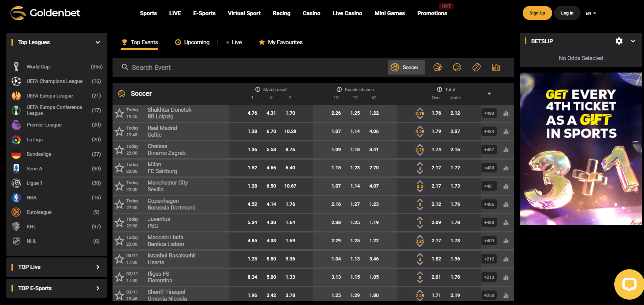Favourite Istanbul Basaksehir vs Hearts match
Screen dimensions: 644x305
(119, 259)
